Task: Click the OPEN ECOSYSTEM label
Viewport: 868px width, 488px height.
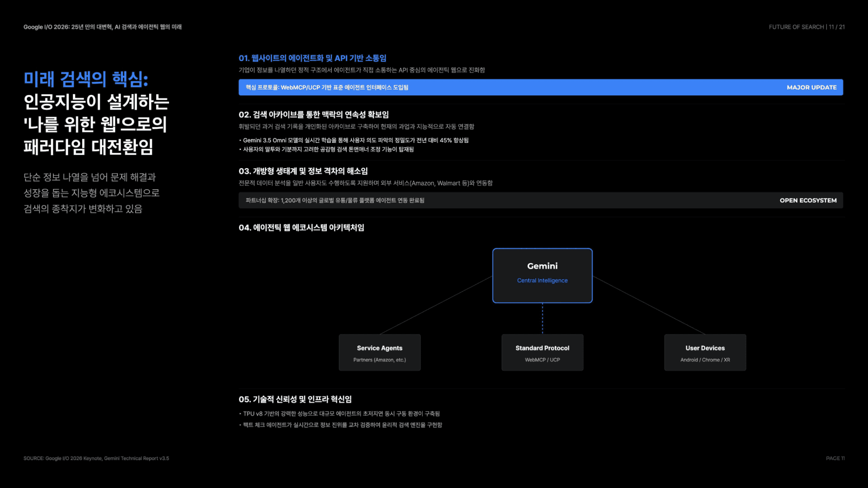Action: pyautogui.click(x=808, y=200)
